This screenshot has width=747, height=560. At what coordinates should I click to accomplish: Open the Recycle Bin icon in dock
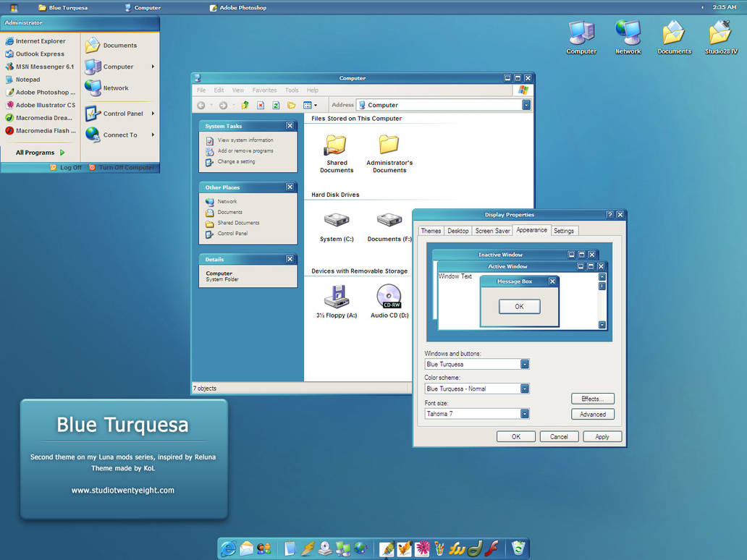(518, 548)
